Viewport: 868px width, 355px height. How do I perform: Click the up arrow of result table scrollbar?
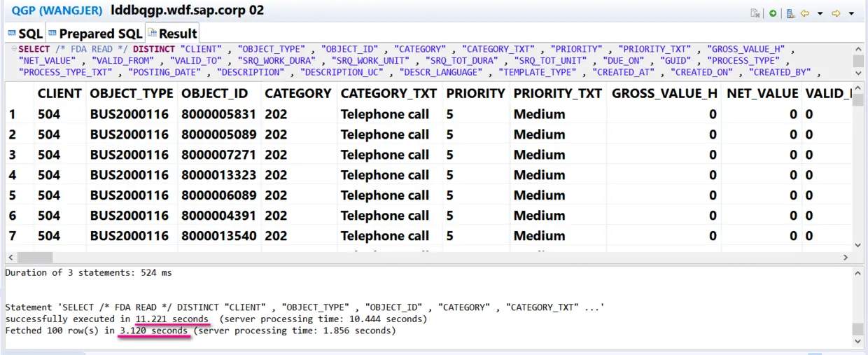click(x=858, y=88)
